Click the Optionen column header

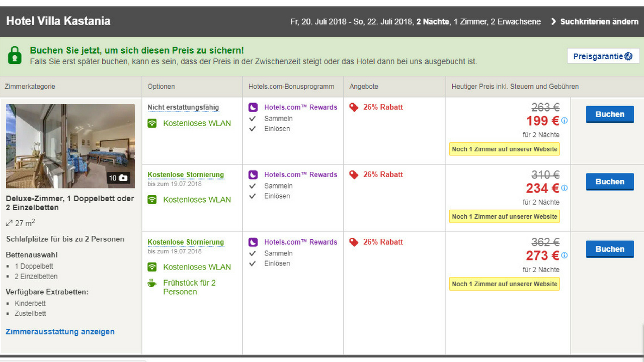click(x=161, y=86)
